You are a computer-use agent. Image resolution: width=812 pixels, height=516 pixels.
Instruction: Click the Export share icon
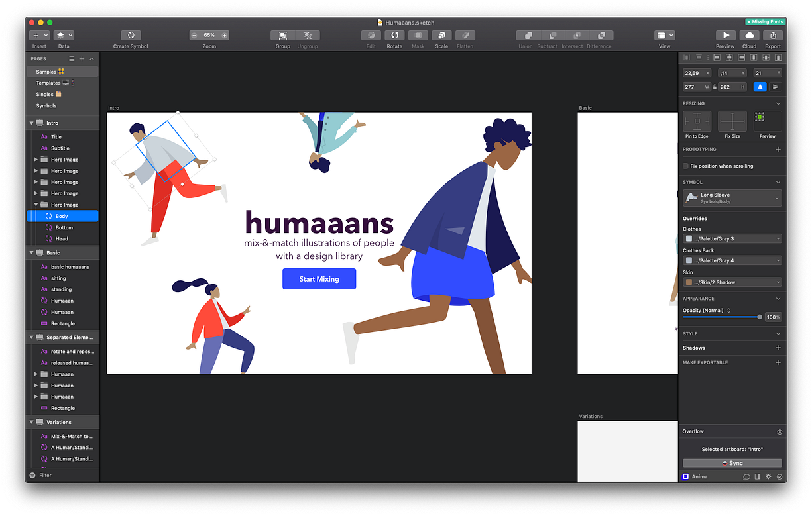point(773,35)
